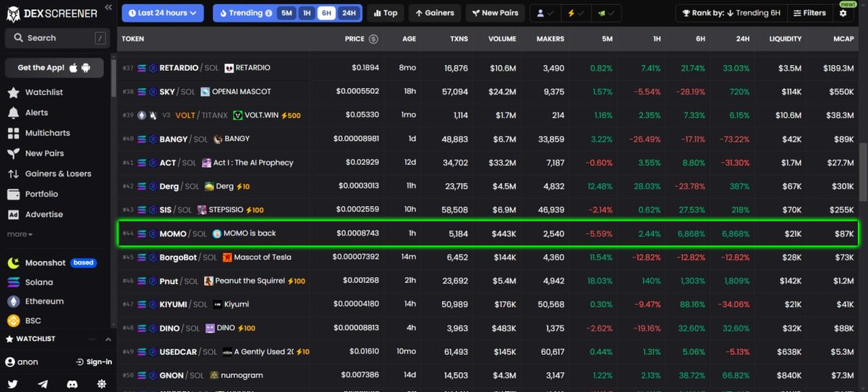Open the BANGY / SOL row
868x392 pixels.
pos(488,139)
